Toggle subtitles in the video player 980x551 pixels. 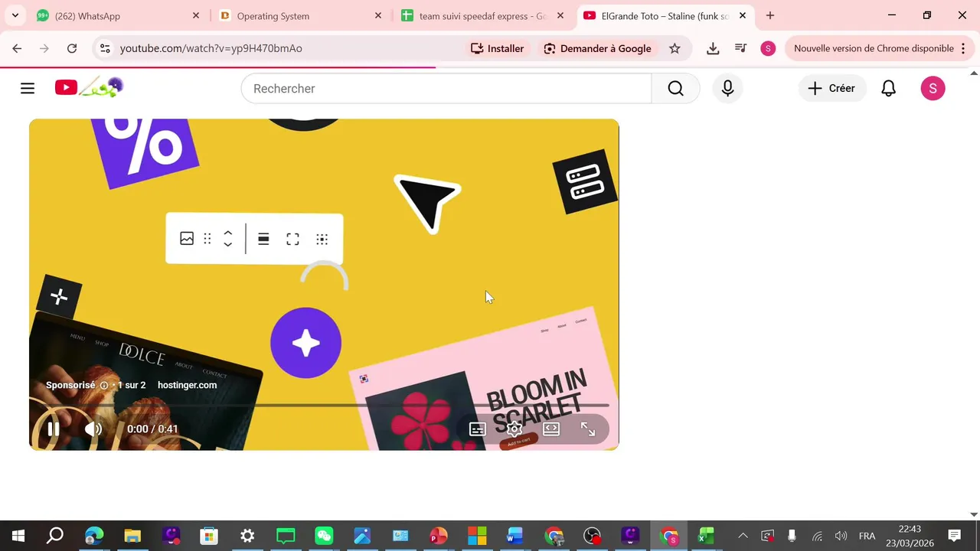click(478, 429)
